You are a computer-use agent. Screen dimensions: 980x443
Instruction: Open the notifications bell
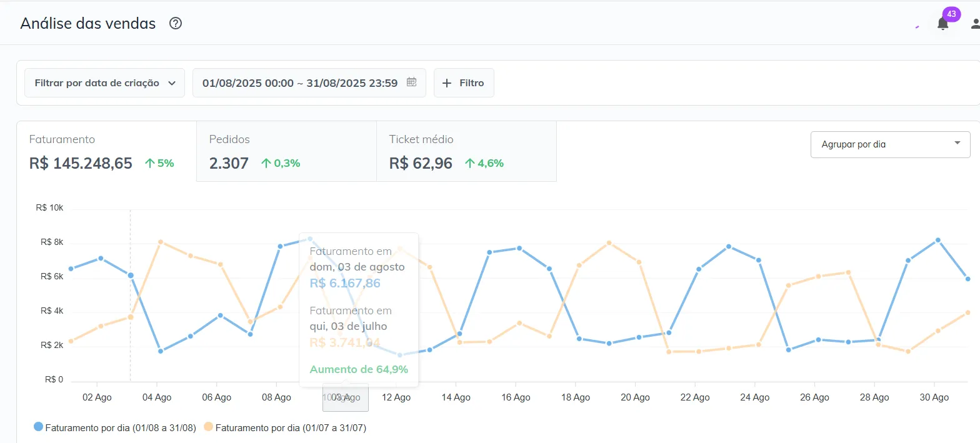[x=942, y=24]
